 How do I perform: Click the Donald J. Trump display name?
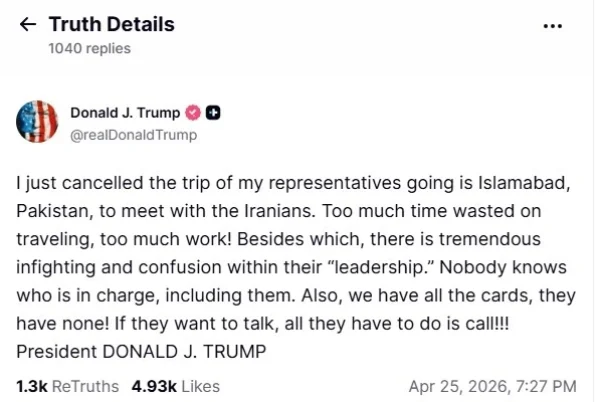coord(125,113)
